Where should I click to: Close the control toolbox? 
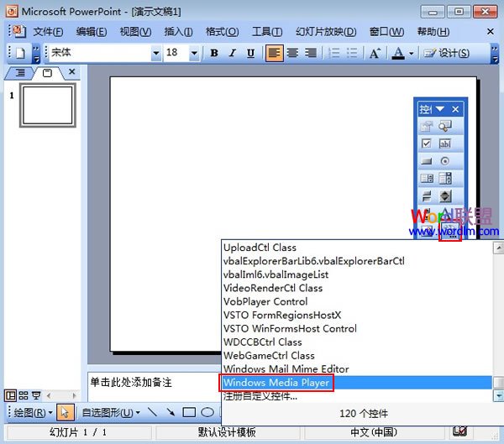455,109
